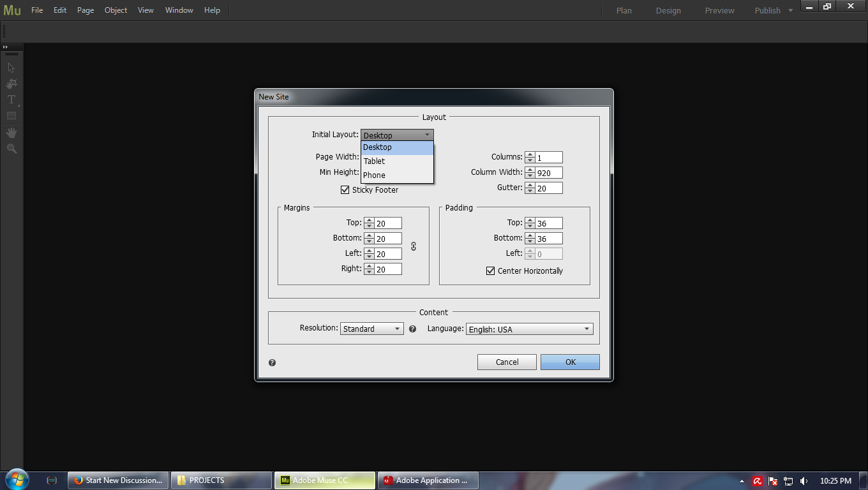Viewport: 868px width, 490px height.
Task: Open the Language dropdown
Action: click(530, 329)
